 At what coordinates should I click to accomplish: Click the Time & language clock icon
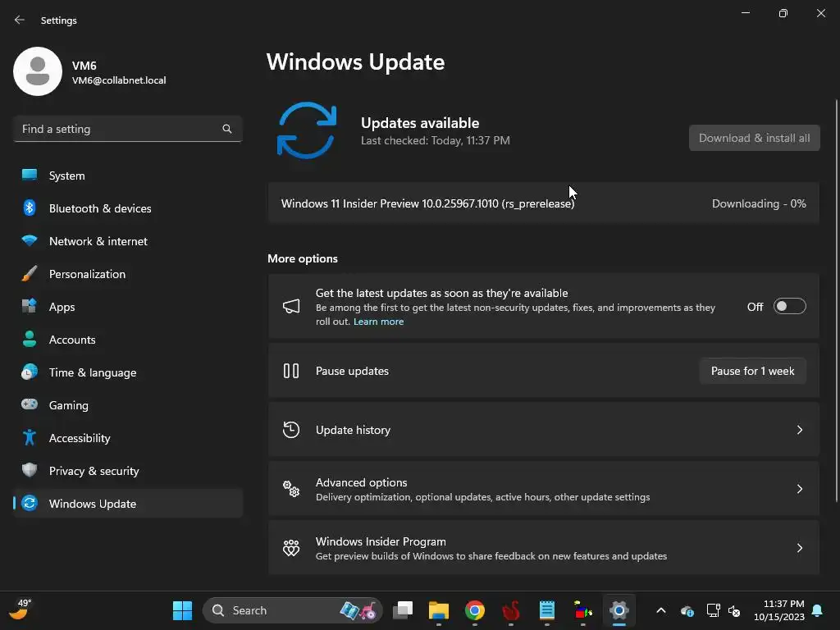[x=30, y=372]
